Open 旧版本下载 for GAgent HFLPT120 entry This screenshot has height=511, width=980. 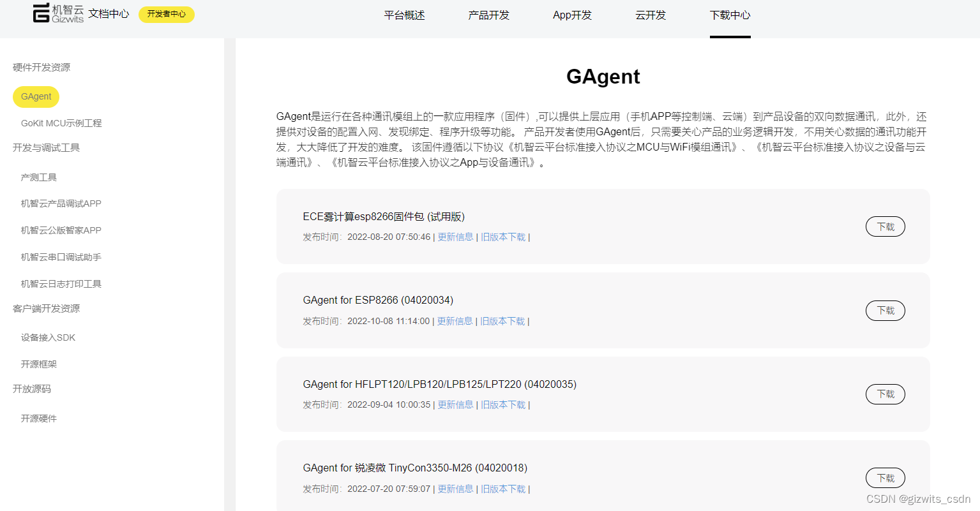(x=503, y=405)
